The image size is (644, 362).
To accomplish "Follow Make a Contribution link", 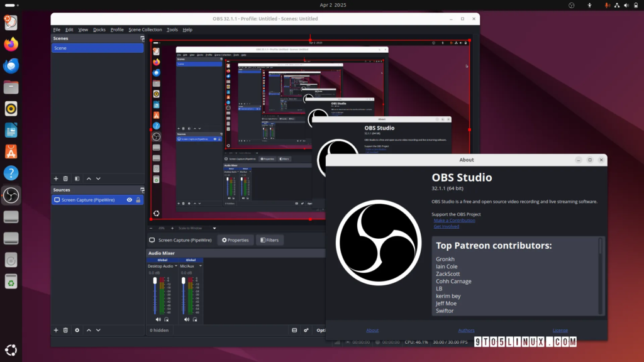I will click(x=454, y=221).
